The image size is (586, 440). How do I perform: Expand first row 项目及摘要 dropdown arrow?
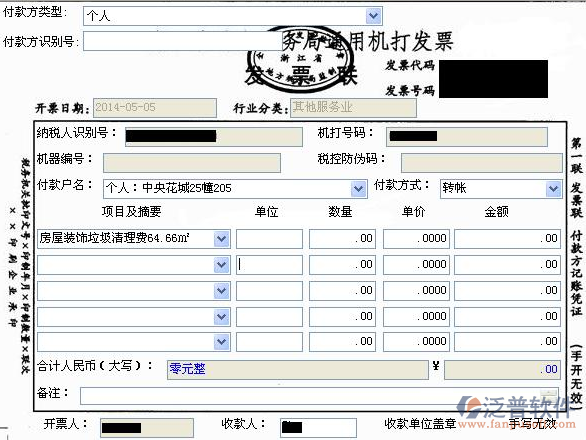222,239
